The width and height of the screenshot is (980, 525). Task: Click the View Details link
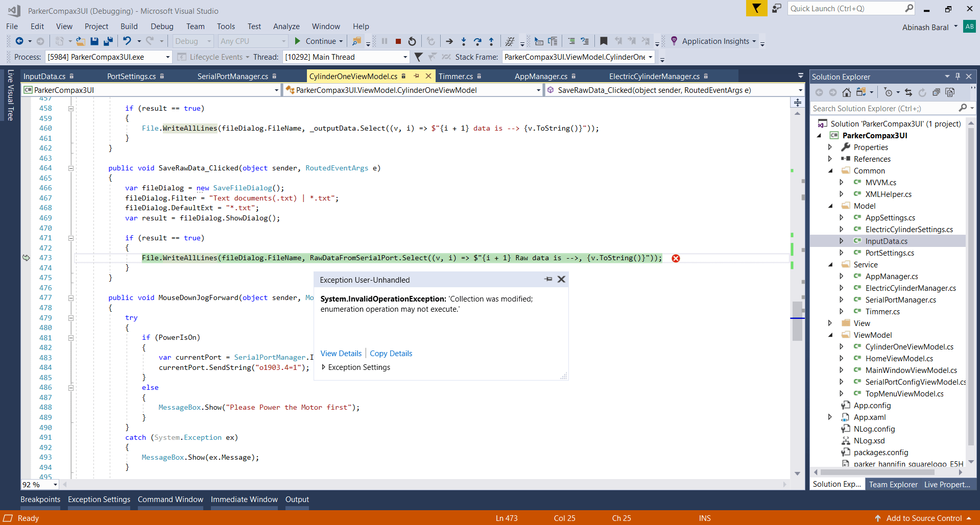click(341, 354)
